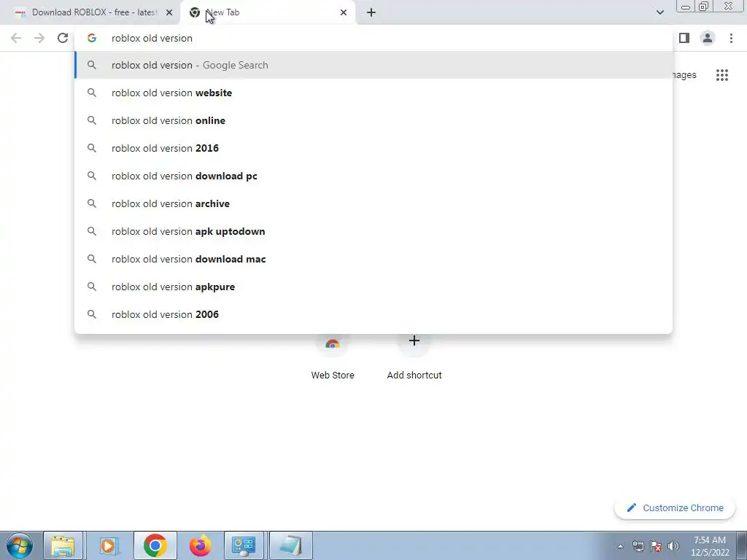747x560 pixels.
Task: Pick suggestion roblox old version apkpure
Action: (x=373, y=287)
